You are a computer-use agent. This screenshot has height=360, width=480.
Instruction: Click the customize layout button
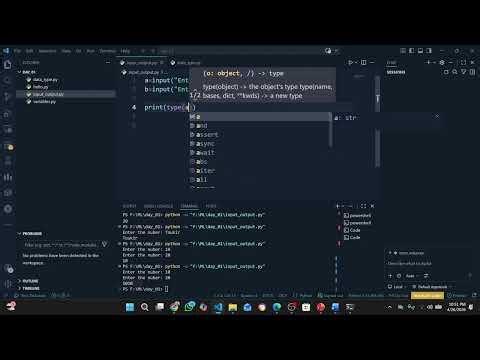click(403, 51)
